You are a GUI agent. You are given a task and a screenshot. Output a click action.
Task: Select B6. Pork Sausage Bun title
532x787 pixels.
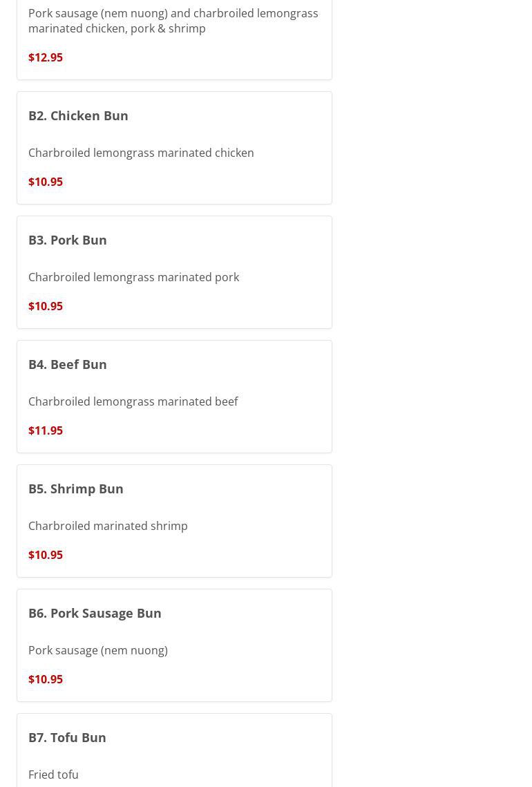(x=95, y=613)
